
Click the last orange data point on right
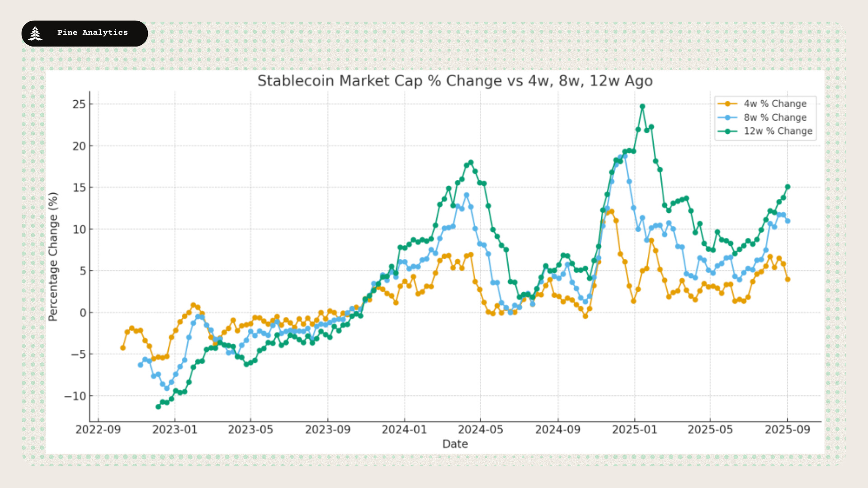(x=788, y=279)
